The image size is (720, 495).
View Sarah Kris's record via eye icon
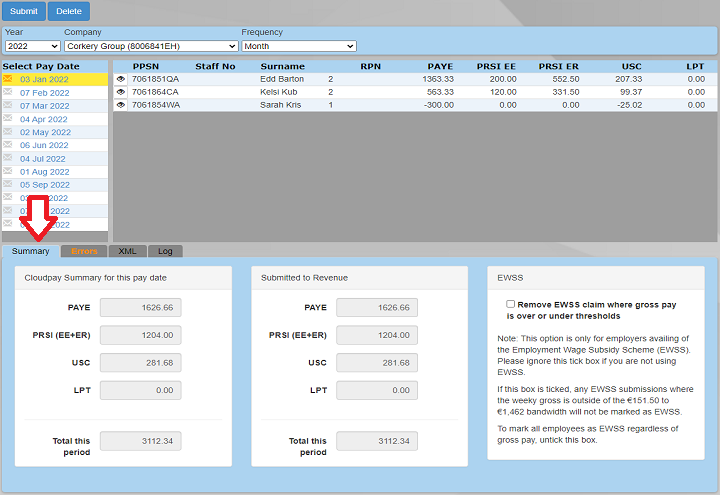121,105
